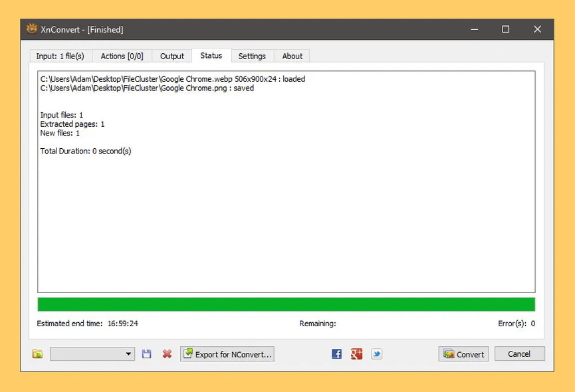Click the green progress bar
Image resolution: width=575 pixels, height=392 pixels.
pos(287,304)
